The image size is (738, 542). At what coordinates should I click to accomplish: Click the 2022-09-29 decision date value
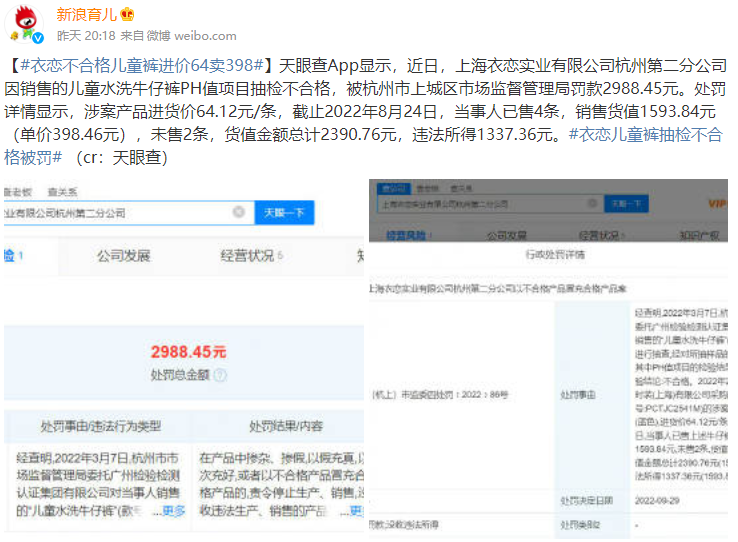[657, 501]
